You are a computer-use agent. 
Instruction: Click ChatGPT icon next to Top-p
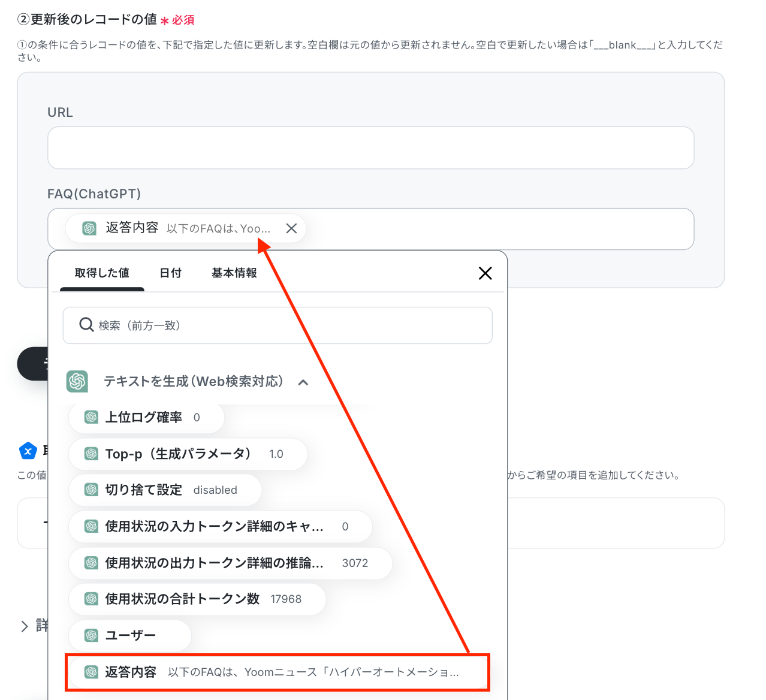[91, 454]
